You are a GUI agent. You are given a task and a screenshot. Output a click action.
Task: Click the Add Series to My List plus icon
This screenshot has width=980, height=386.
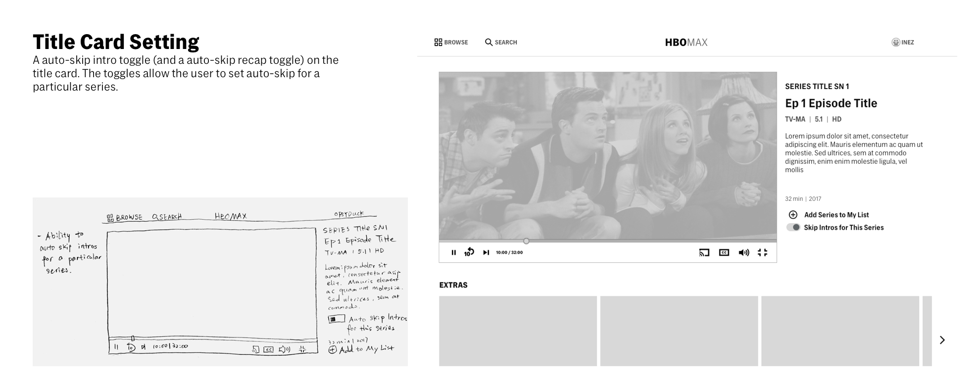click(x=793, y=215)
